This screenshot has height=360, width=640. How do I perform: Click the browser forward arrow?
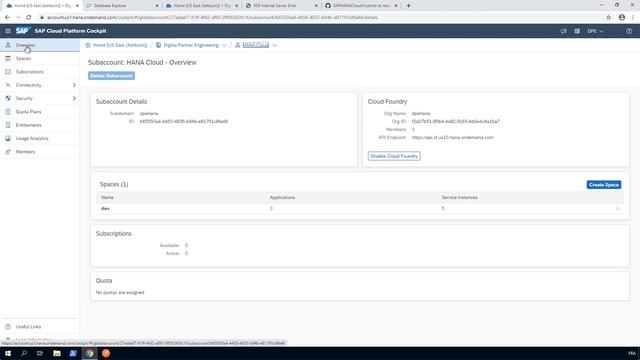click(18, 18)
